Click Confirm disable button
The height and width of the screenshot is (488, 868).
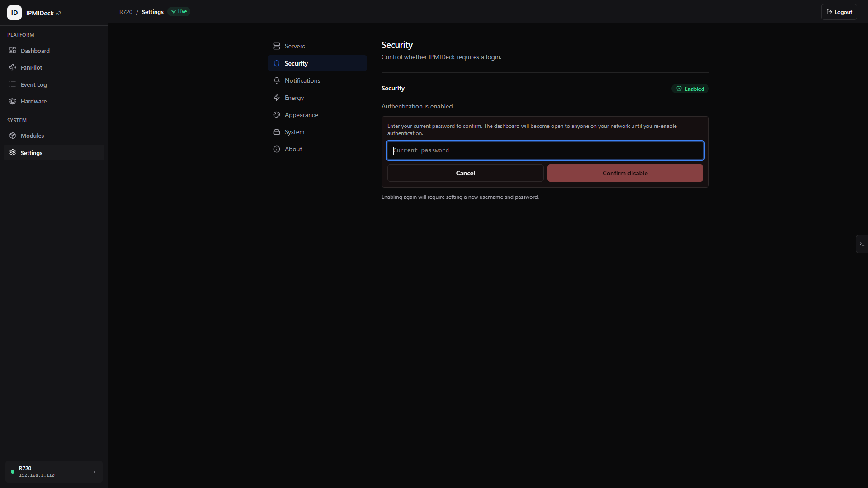pyautogui.click(x=625, y=173)
